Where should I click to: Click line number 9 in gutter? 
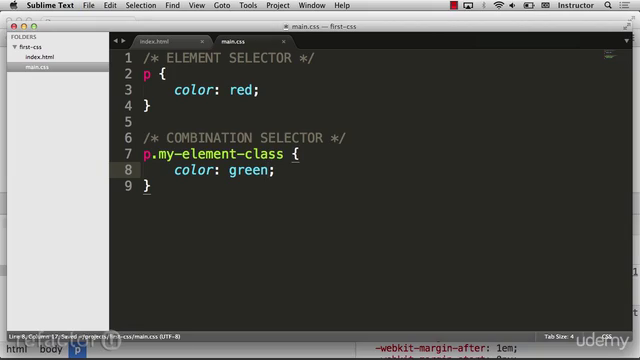pyautogui.click(x=128, y=186)
